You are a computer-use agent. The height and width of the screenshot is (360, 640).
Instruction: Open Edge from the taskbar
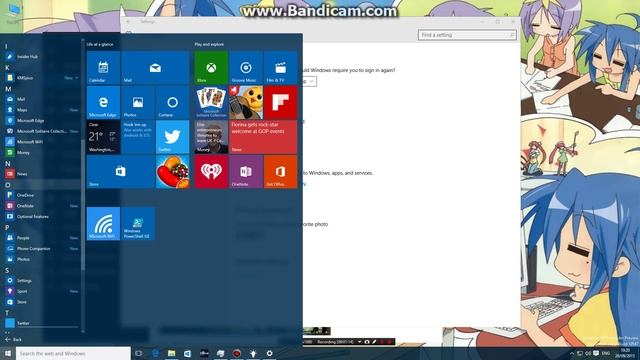(155, 353)
